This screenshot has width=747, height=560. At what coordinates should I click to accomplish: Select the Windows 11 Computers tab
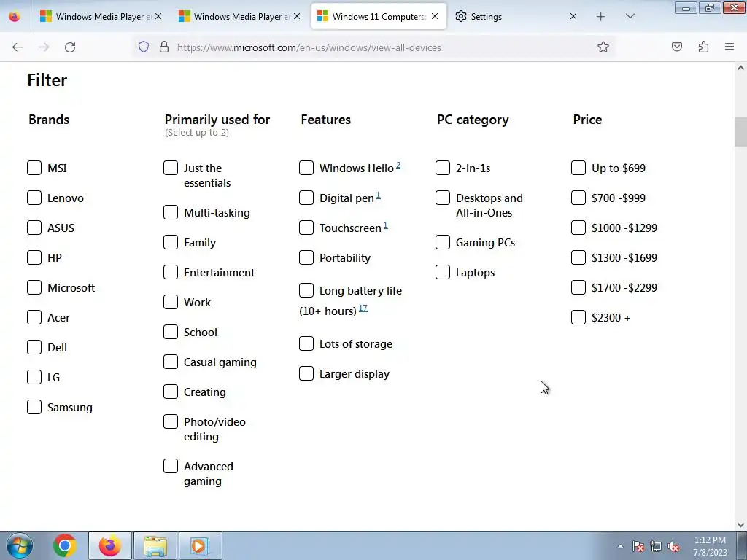[x=379, y=17]
